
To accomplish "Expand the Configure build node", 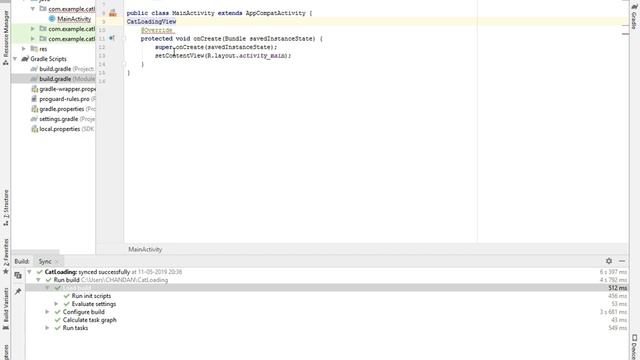I will [47, 312].
